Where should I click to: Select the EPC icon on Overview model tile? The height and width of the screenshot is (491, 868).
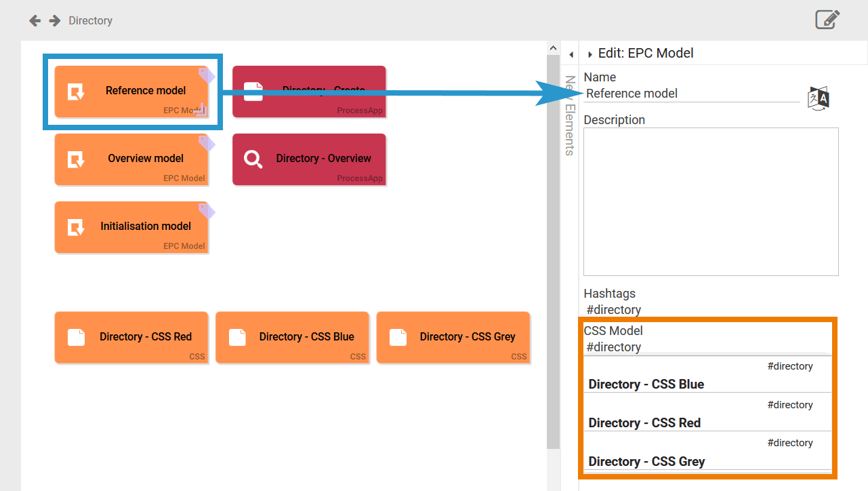(x=75, y=159)
